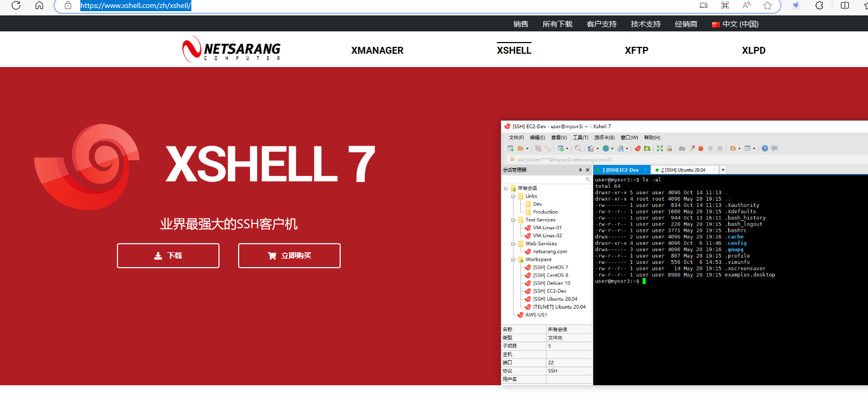This screenshot has height=406, width=868.
Task: Select the VM-Linux-01 session
Action: (x=547, y=228)
